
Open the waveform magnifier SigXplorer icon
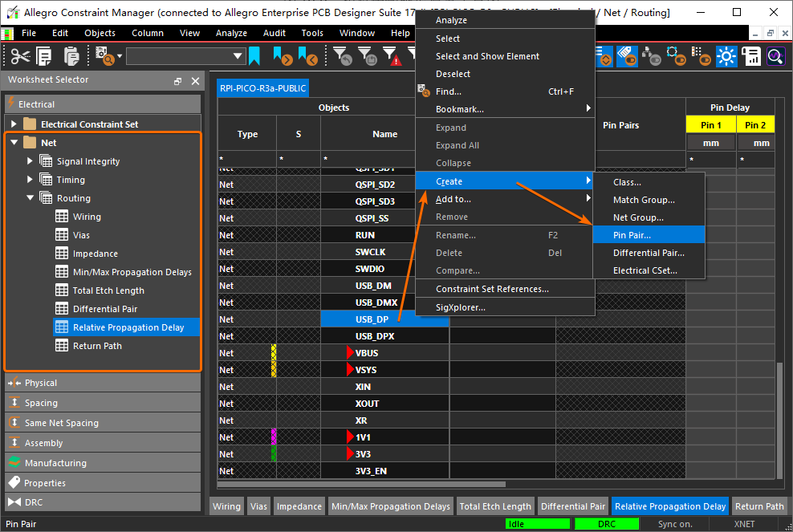775,56
